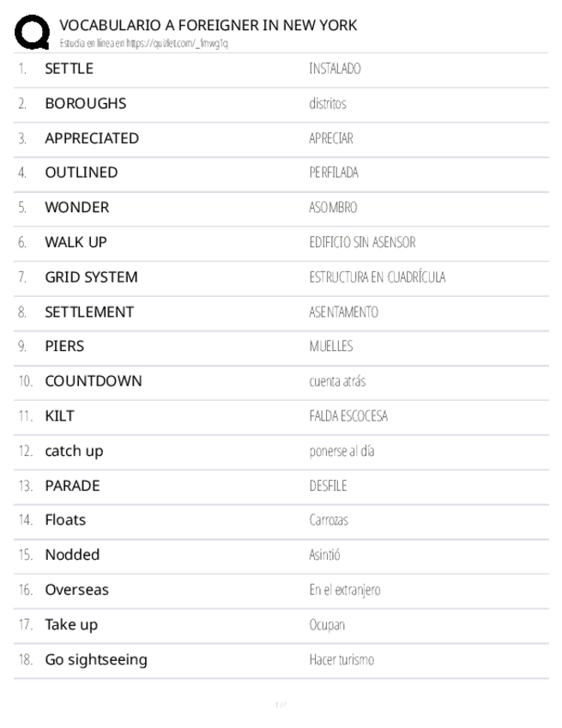Select the definition FALDA ESCOCESA

(348, 416)
